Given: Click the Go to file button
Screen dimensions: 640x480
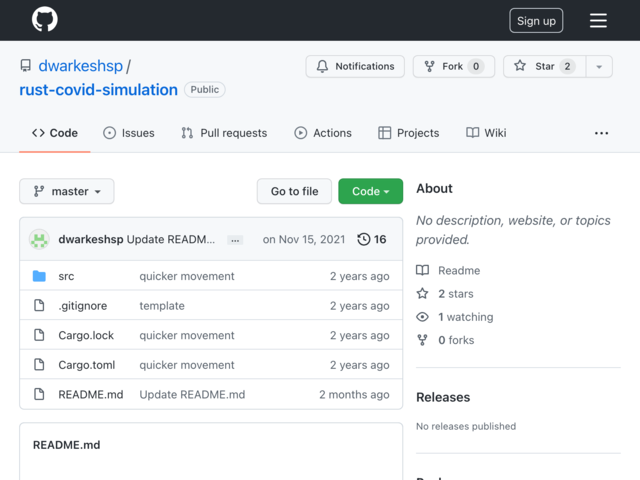Looking at the screenshot, I should [294, 191].
